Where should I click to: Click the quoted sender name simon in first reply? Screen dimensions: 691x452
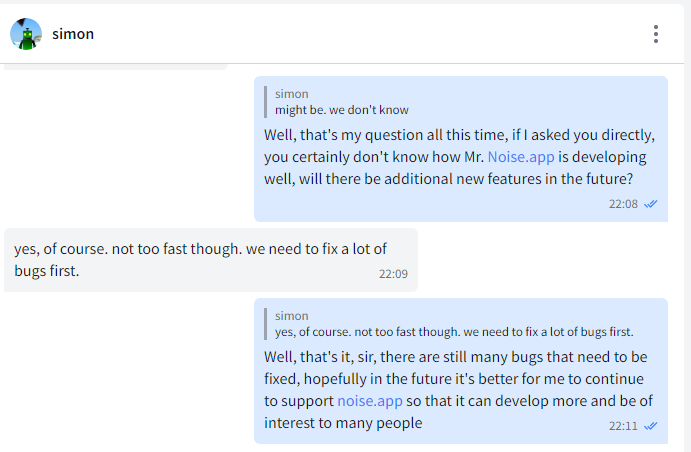tap(292, 94)
